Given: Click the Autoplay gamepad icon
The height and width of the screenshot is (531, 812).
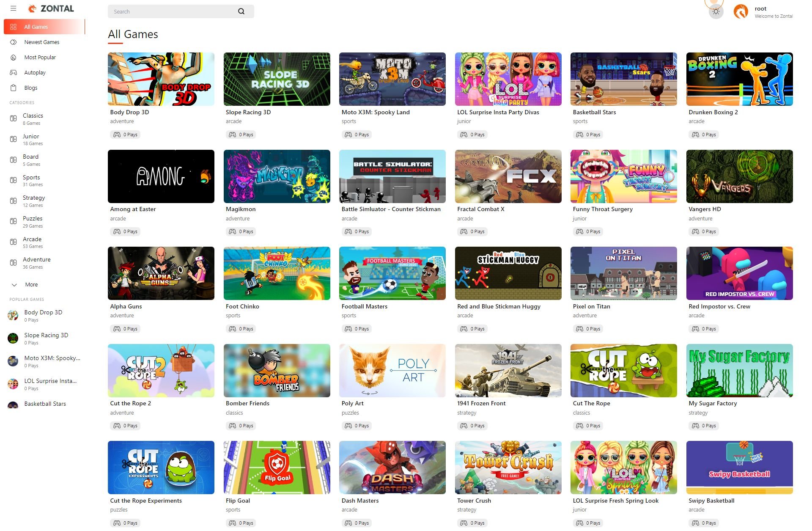Looking at the screenshot, I should coord(13,72).
